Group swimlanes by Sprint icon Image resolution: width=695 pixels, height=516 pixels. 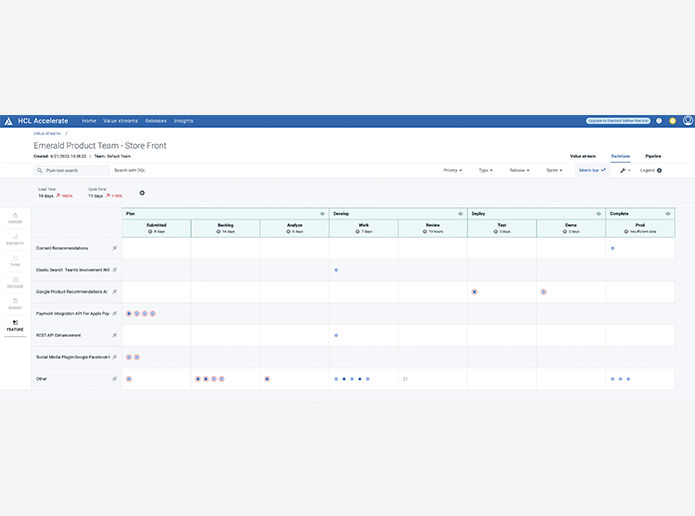tap(15, 304)
